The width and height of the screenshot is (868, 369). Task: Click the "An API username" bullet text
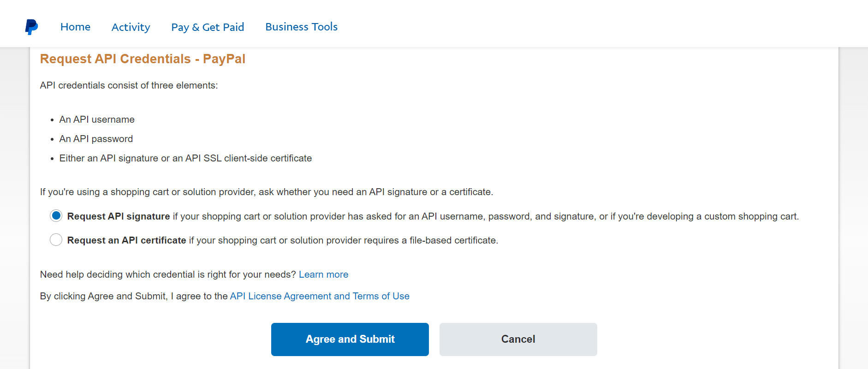point(97,119)
